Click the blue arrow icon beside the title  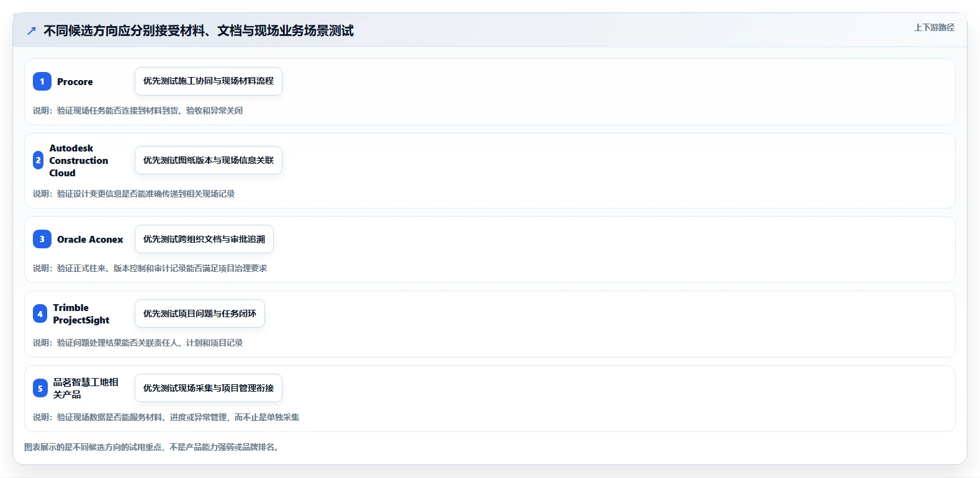click(32, 31)
